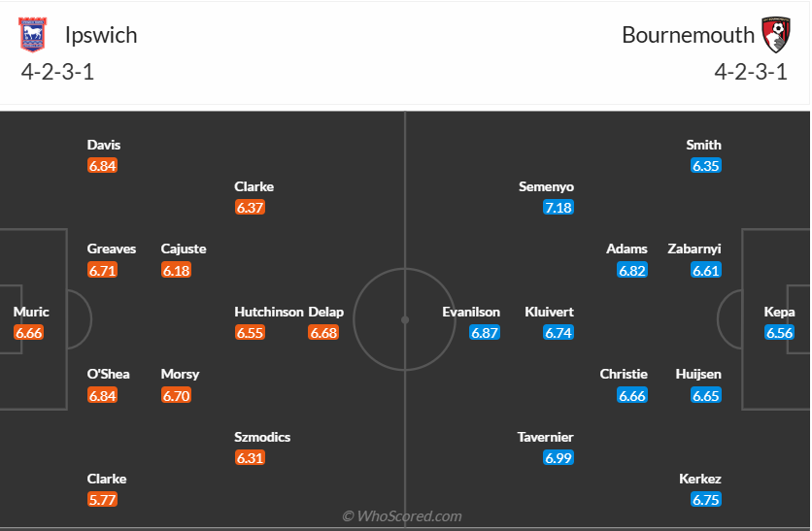Select player Morsy on the pitch
Image resolution: width=812 pixels, height=531 pixels.
pos(180,375)
